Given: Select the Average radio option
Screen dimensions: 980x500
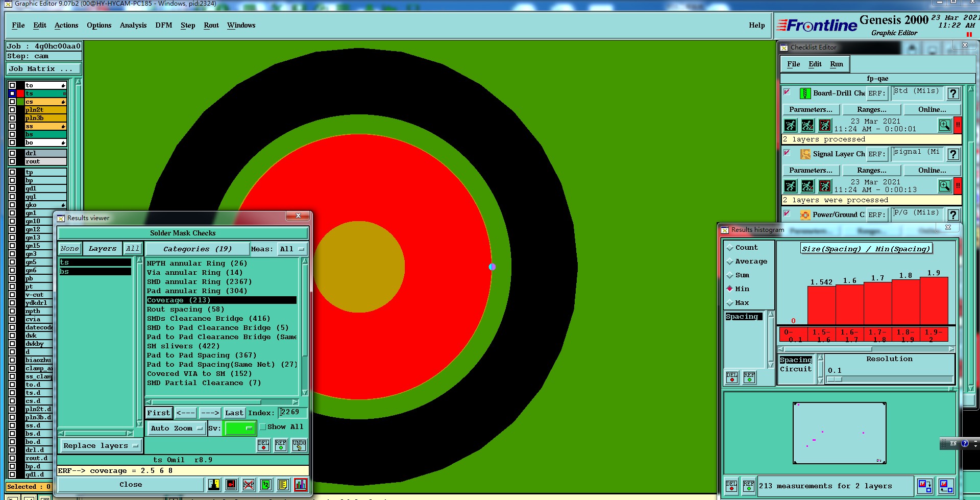Looking at the screenshot, I should click(730, 261).
